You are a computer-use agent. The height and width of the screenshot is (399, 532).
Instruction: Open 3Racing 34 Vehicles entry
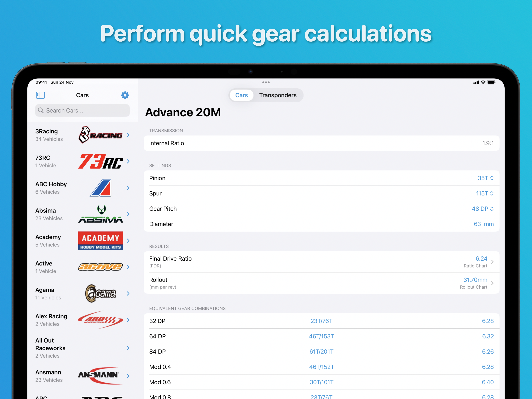(x=83, y=135)
